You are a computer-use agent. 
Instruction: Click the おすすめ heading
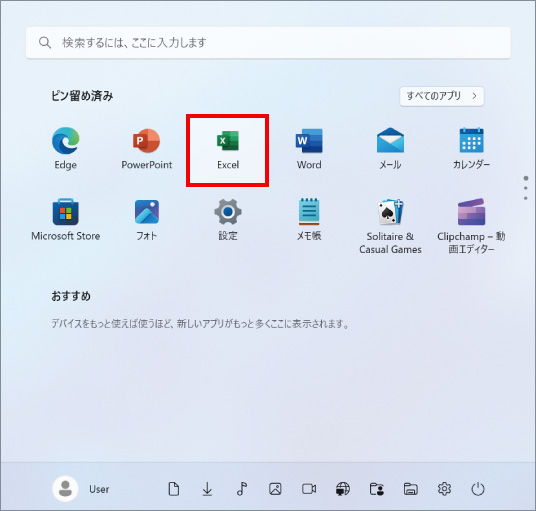(x=71, y=296)
